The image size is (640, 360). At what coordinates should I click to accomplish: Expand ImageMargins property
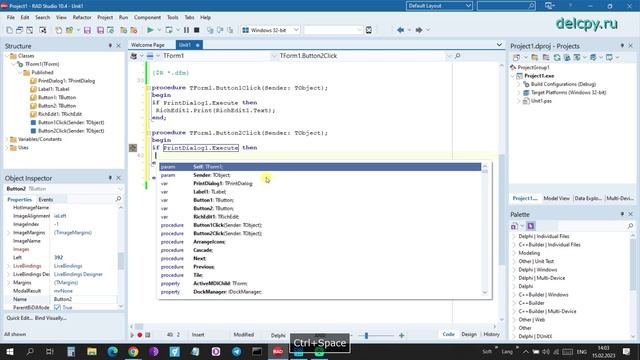(9, 233)
